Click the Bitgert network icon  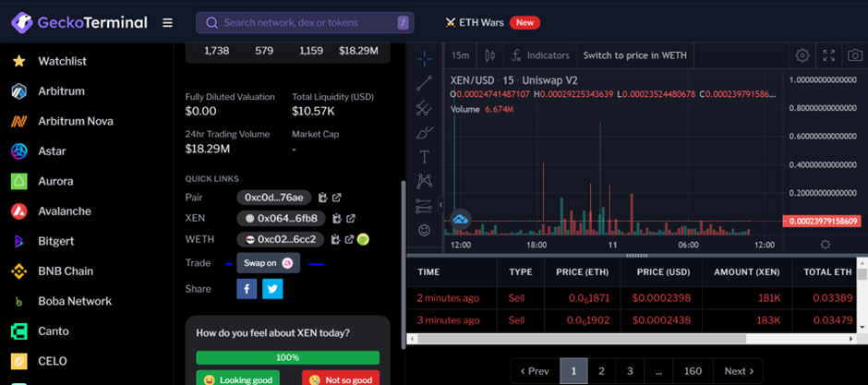tap(18, 241)
